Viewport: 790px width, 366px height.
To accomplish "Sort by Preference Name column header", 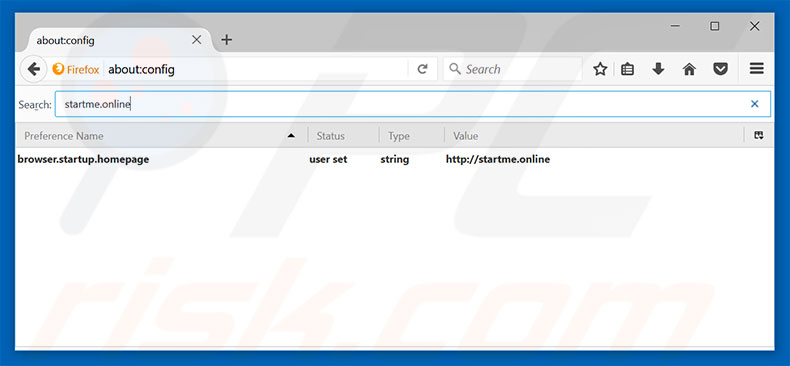I will click(x=161, y=136).
